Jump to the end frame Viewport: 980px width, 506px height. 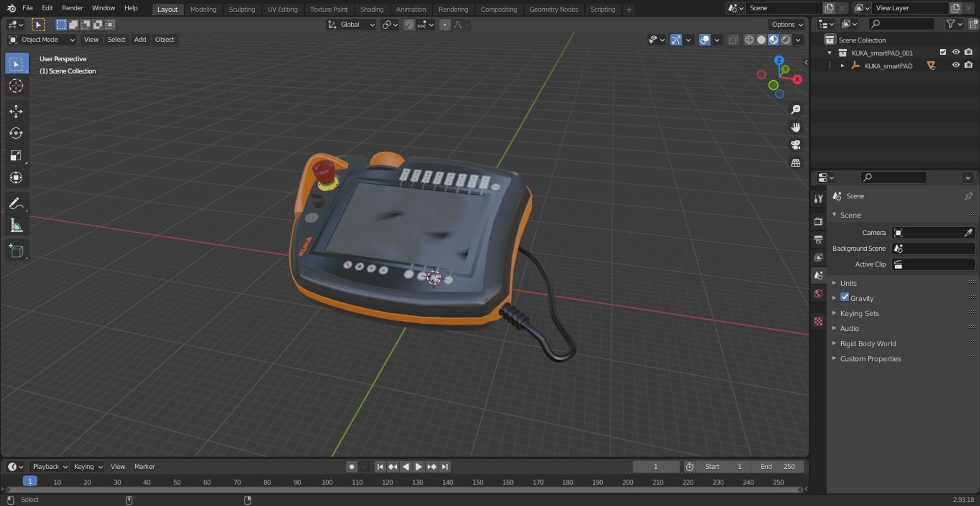point(445,467)
